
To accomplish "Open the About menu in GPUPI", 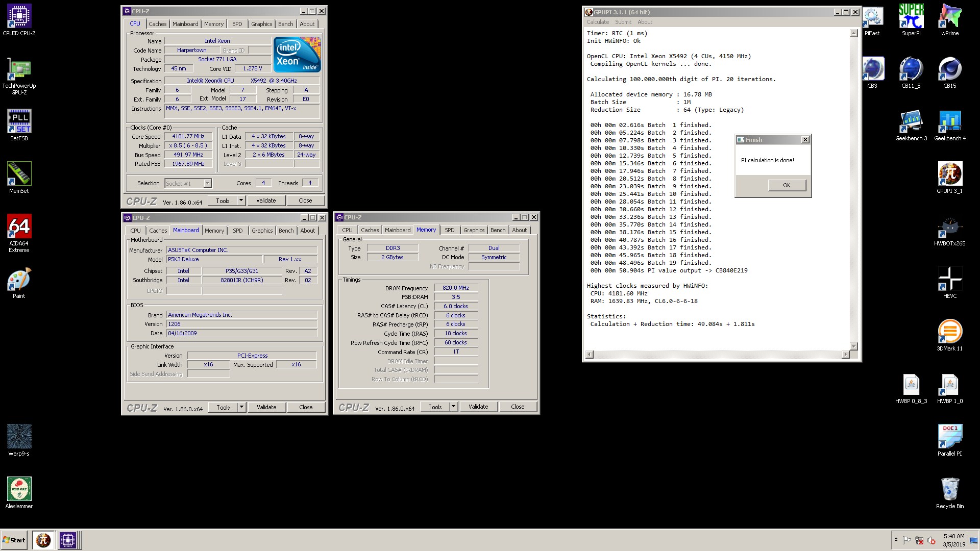I will coord(645,22).
